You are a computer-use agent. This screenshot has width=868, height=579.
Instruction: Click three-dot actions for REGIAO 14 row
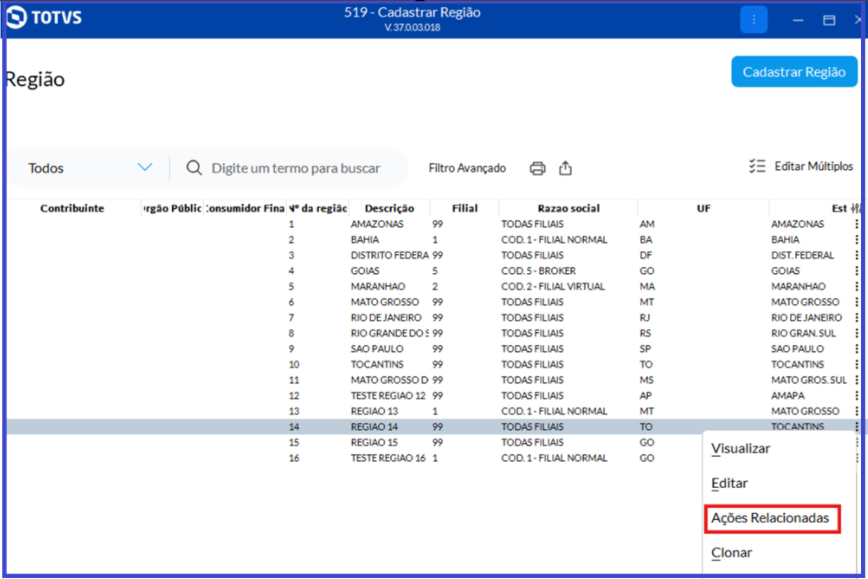pos(856,426)
